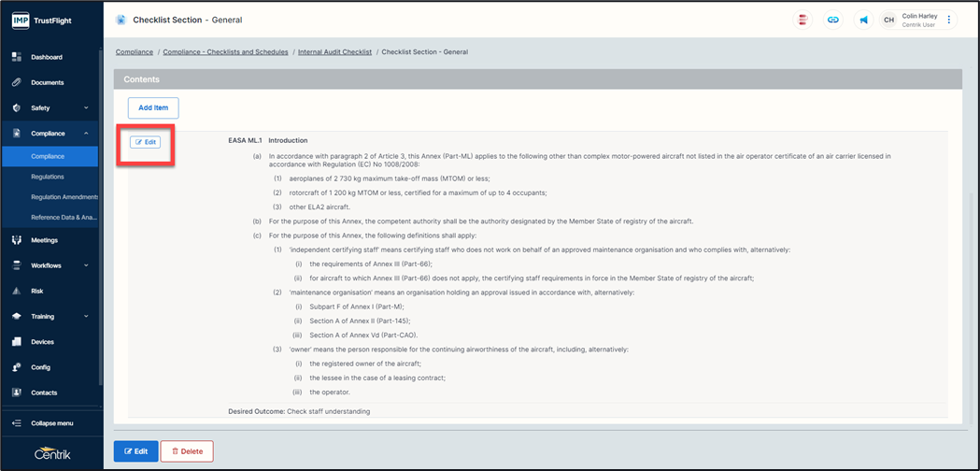
Task: Click the Add Item button
Action: [153, 107]
